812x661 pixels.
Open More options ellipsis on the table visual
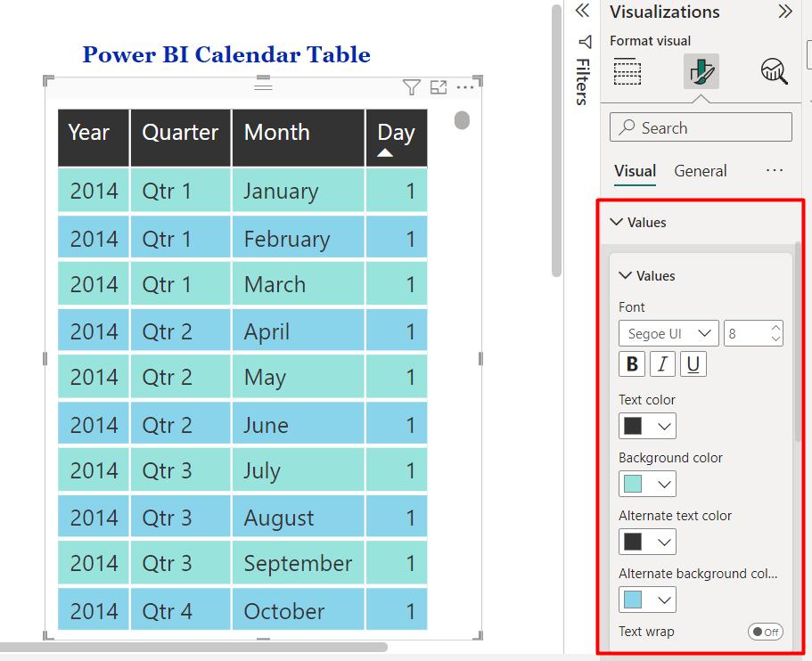[465, 87]
